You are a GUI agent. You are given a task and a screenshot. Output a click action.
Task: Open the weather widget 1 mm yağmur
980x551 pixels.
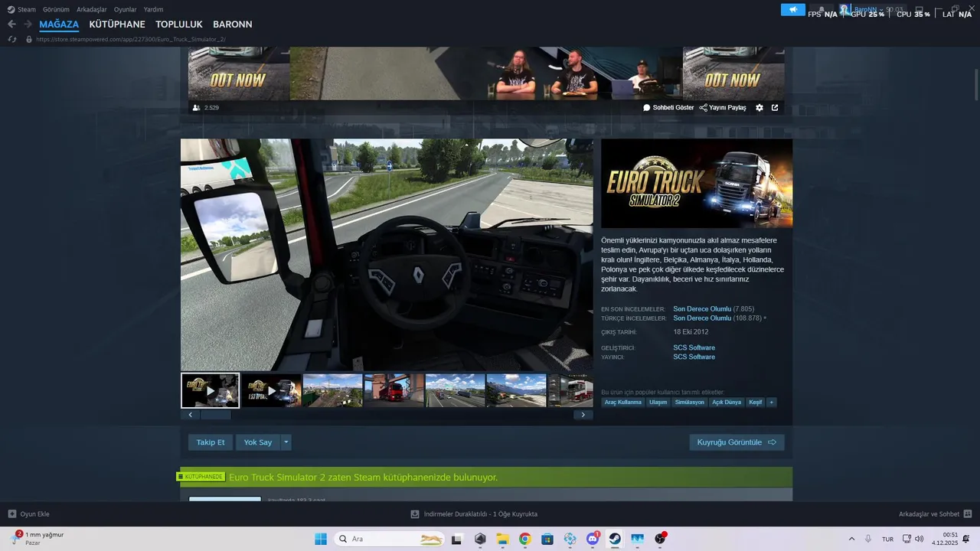coord(37,539)
